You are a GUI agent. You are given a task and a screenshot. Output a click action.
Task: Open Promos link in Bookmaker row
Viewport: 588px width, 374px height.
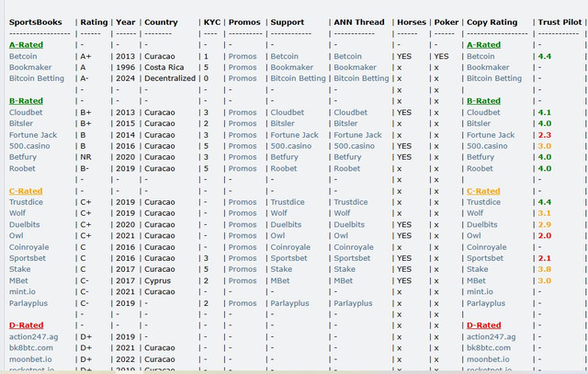coord(243,67)
